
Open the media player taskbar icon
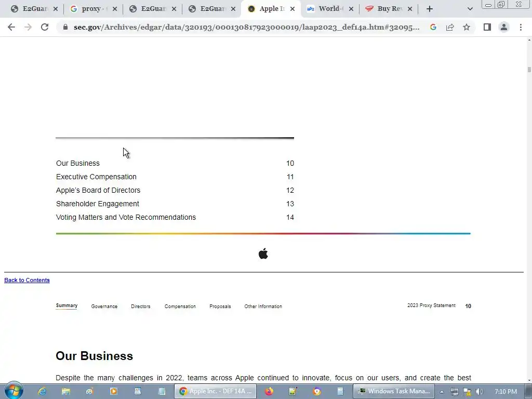coord(113,391)
